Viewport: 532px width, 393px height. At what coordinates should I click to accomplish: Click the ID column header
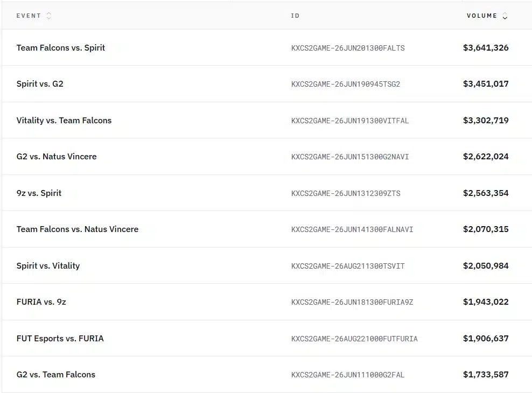(x=295, y=16)
